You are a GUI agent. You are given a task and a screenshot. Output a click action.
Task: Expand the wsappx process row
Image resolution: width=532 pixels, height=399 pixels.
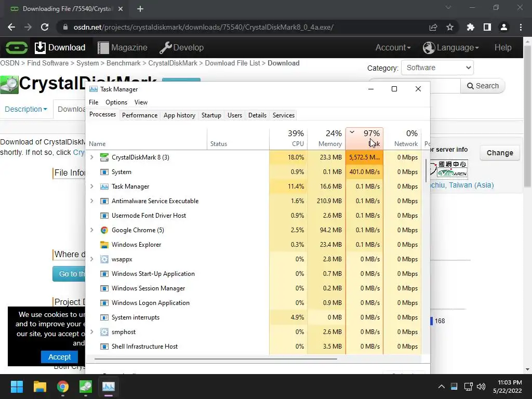point(91,259)
